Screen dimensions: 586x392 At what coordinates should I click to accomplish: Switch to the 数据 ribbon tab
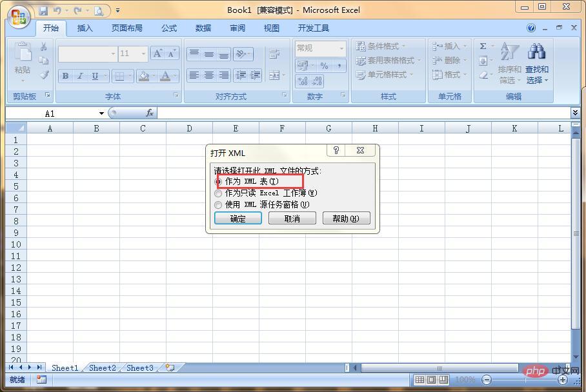click(x=203, y=28)
